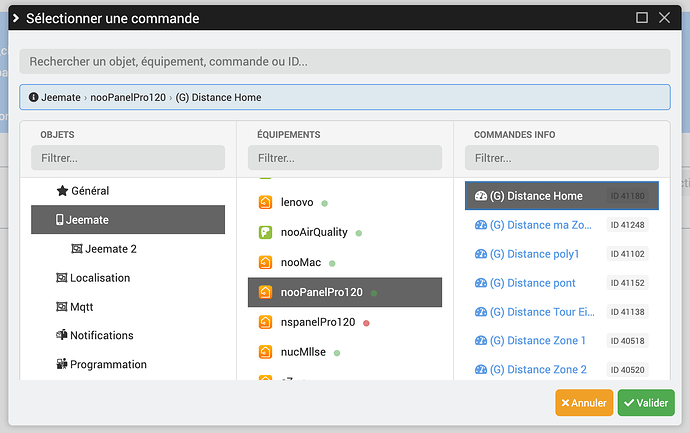This screenshot has height=433, width=690.
Task: Select the nooPanelPro120 equipment
Action: pyautogui.click(x=345, y=292)
